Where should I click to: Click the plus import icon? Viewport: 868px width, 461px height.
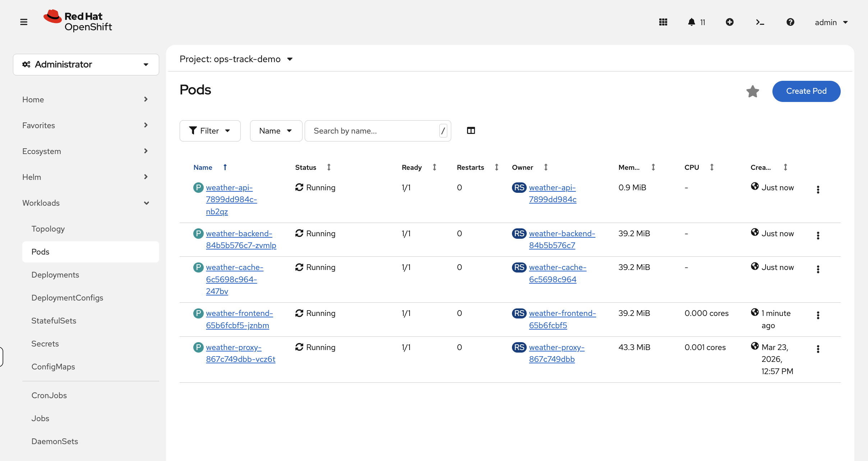tap(730, 22)
